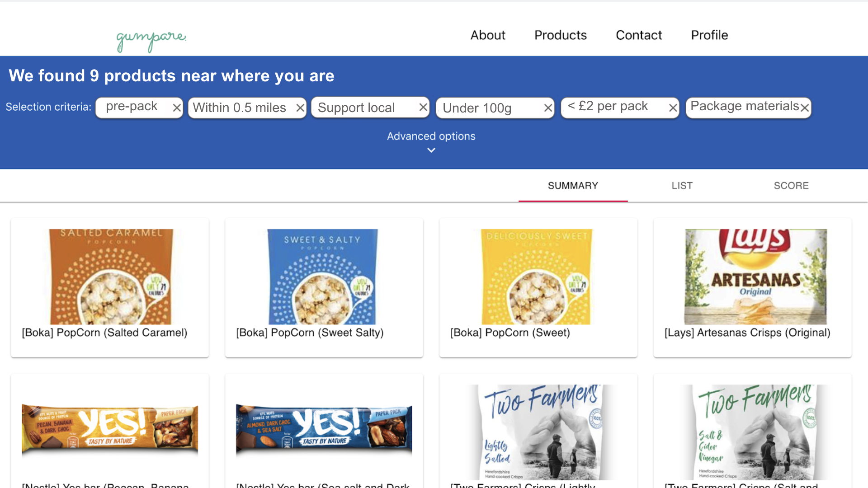Remove the < £2 per pack filter
This screenshot has height=488, width=868.
click(x=673, y=108)
